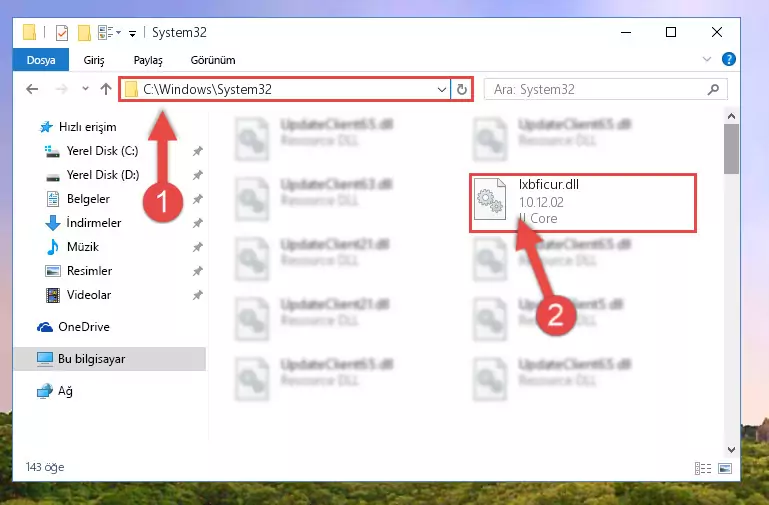
Task: Click the Properties icon in quick access toolbar
Action: point(62,33)
